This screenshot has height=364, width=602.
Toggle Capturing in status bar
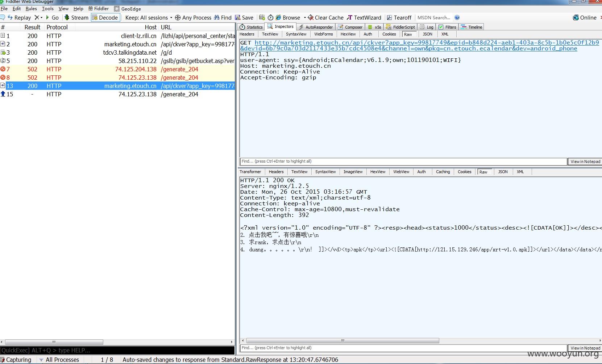click(x=16, y=360)
